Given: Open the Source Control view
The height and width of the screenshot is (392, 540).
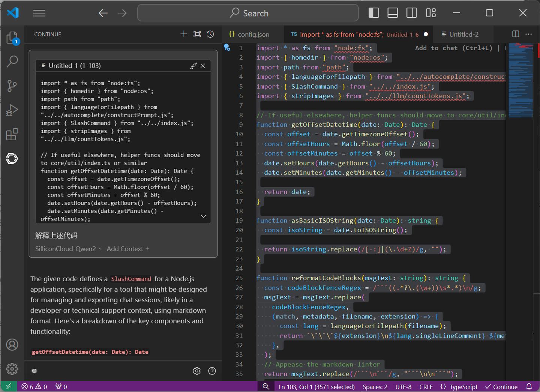Looking at the screenshot, I should [x=12, y=86].
